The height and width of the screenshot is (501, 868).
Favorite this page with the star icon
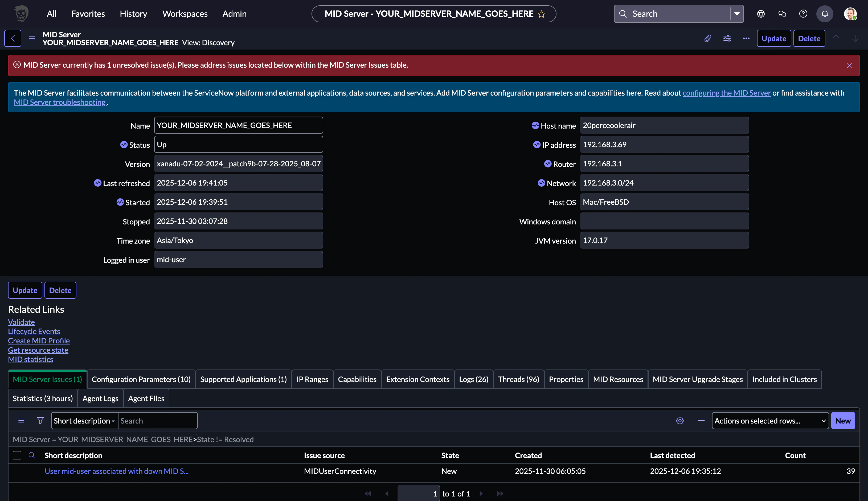click(542, 14)
